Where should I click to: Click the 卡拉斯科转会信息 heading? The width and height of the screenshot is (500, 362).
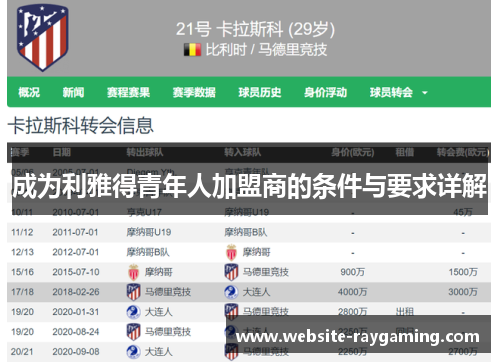pos(81,126)
